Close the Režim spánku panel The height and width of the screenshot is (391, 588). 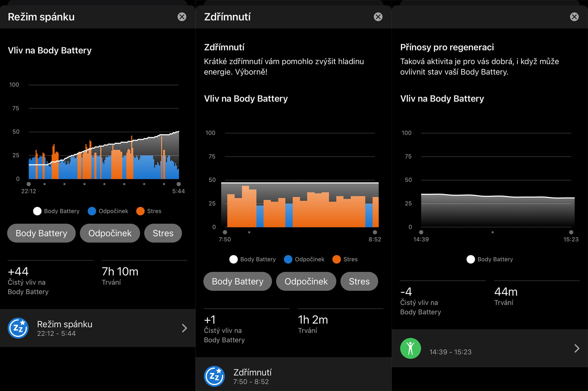[182, 17]
